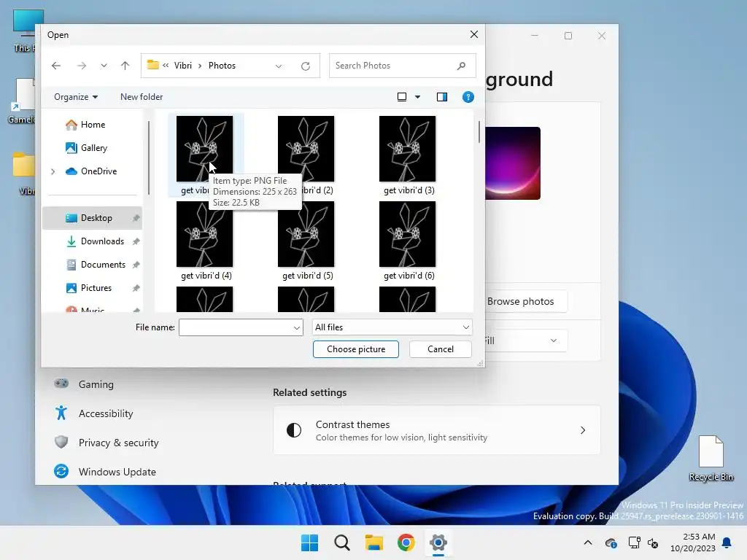747x560 pixels.
Task: Open Windows Update in Settings
Action: [x=117, y=472]
